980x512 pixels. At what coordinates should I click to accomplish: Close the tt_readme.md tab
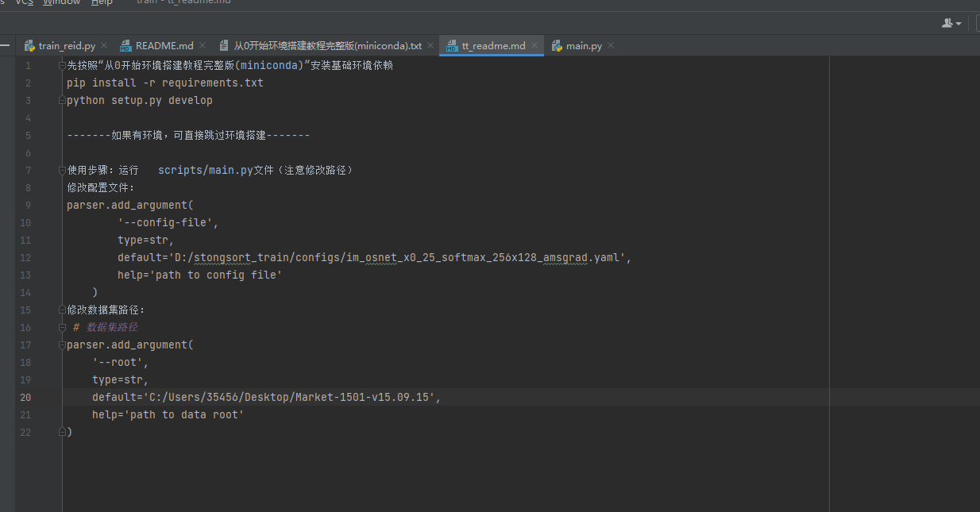coord(534,46)
